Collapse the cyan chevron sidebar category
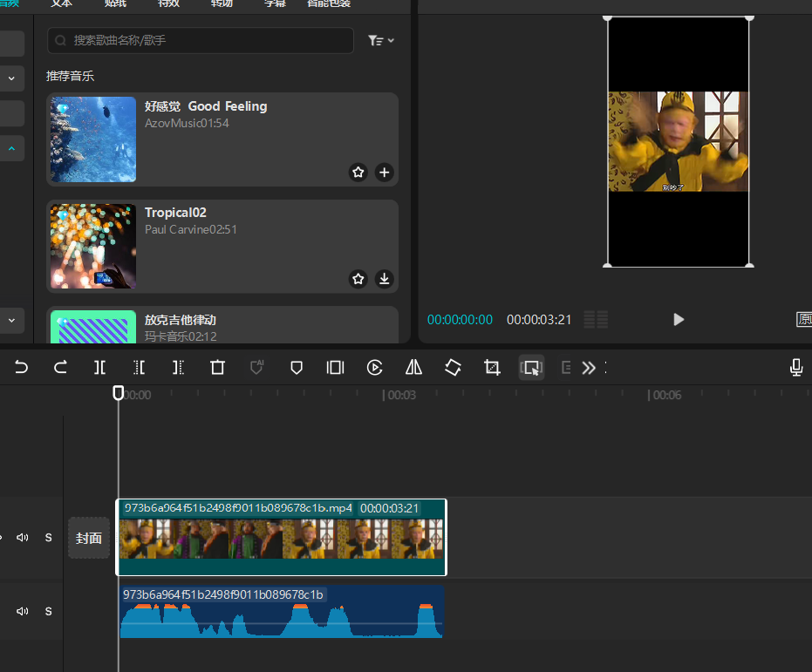Viewport: 812px width, 672px height. click(12, 149)
